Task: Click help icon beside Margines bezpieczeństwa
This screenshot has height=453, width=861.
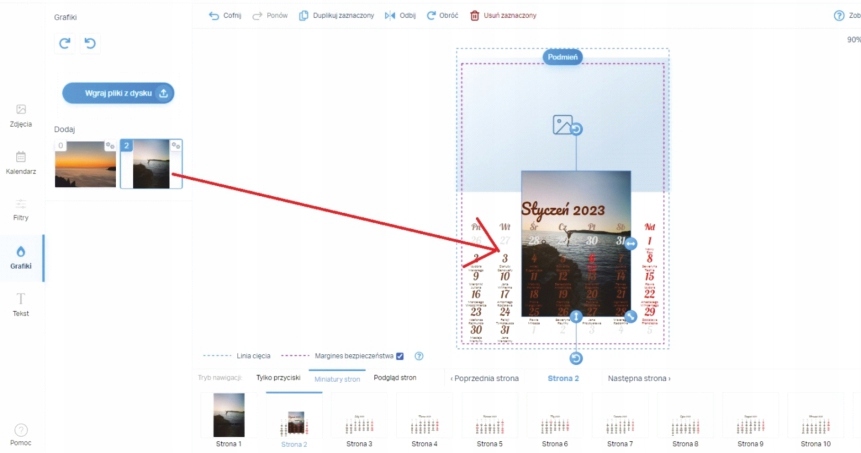Action: (419, 356)
